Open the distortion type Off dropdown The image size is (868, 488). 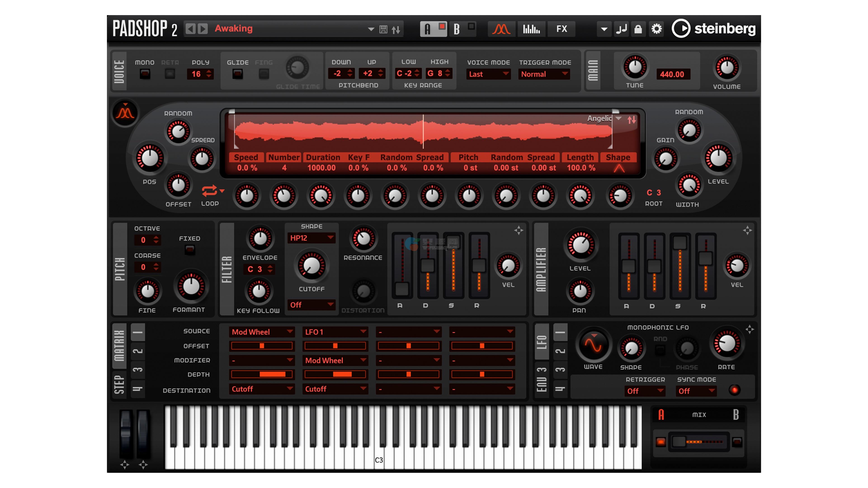point(311,305)
